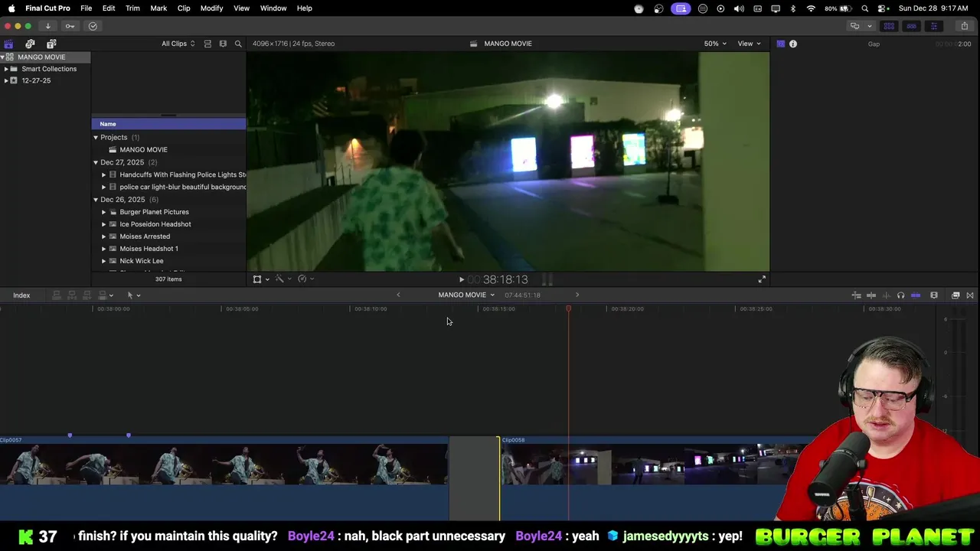Image resolution: width=980 pixels, height=551 pixels.
Task: Open the Select tool popup arrow
Action: coord(139,295)
